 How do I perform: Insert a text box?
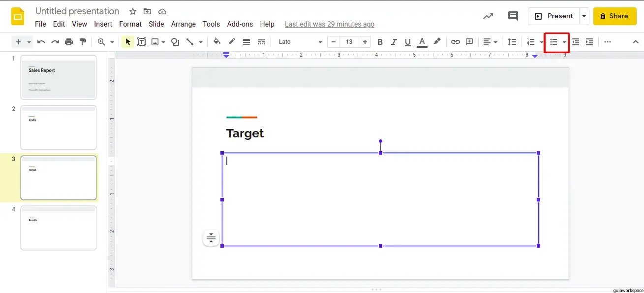pos(142,42)
